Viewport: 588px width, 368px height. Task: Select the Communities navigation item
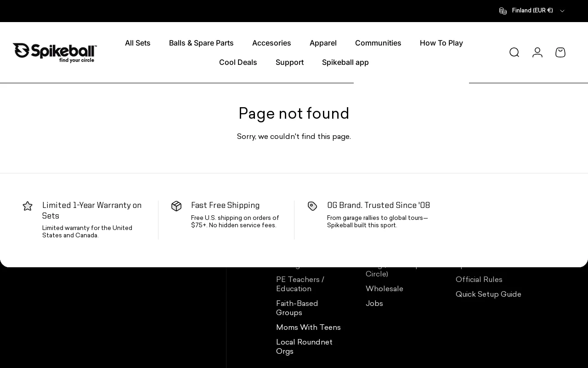[378, 43]
